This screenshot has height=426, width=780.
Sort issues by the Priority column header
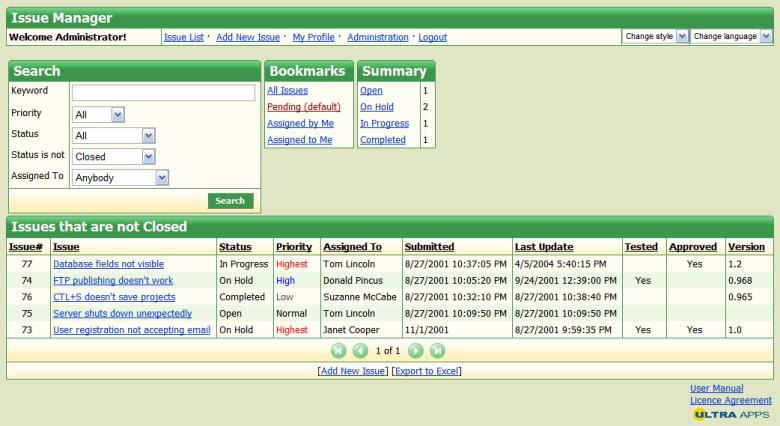[294, 247]
